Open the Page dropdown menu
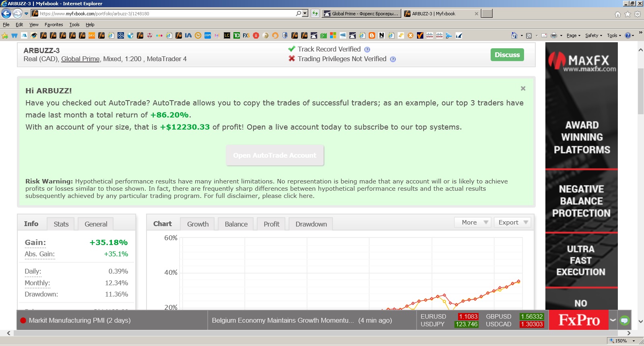This screenshot has width=644, height=346. [x=574, y=35]
